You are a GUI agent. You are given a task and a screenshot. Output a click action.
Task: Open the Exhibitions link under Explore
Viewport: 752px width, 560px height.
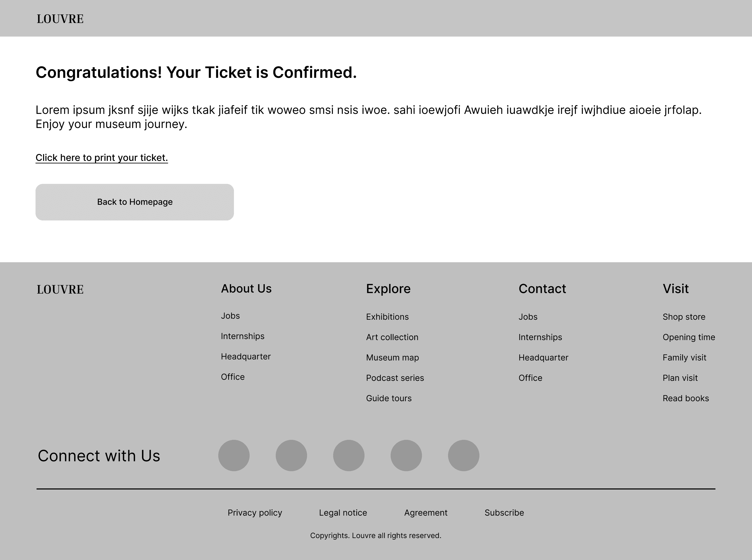(387, 317)
